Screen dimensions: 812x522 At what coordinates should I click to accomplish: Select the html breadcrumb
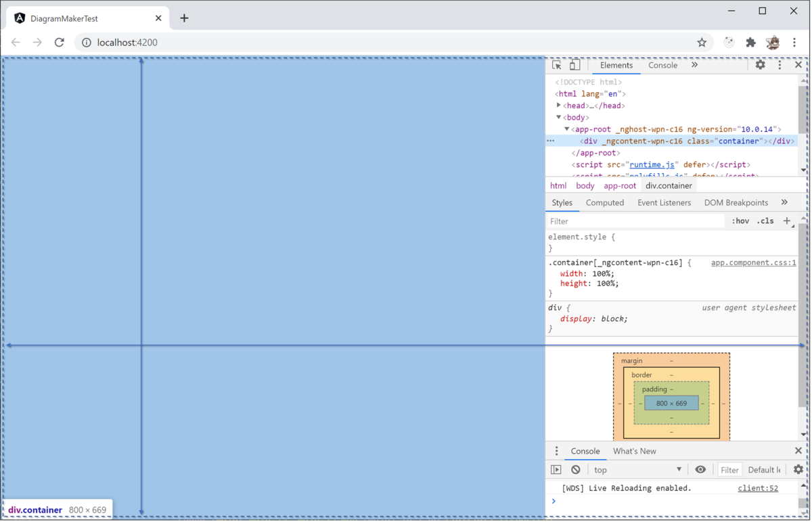[558, 186]
